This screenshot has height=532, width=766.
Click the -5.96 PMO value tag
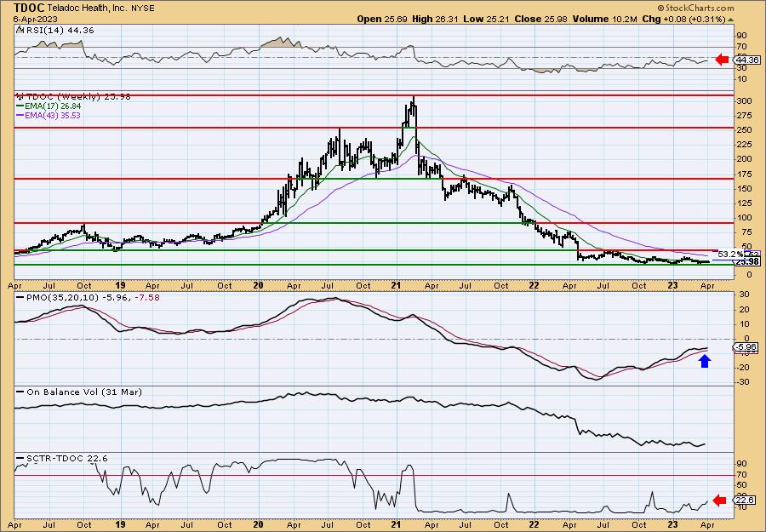point(746,347)
